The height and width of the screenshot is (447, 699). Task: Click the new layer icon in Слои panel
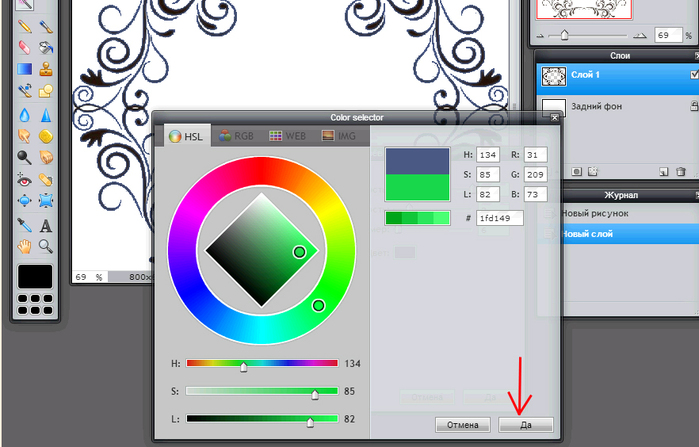[664, 172]
